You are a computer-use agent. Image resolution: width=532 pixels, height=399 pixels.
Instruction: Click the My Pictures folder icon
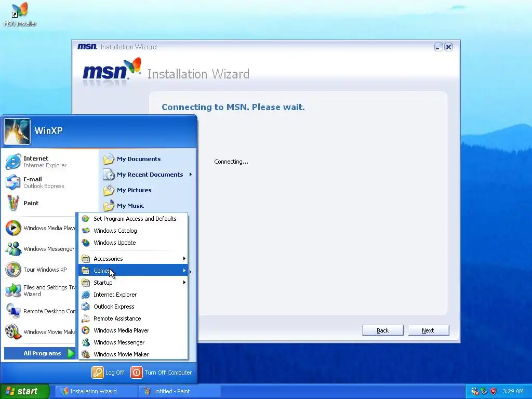click(109, 190)
